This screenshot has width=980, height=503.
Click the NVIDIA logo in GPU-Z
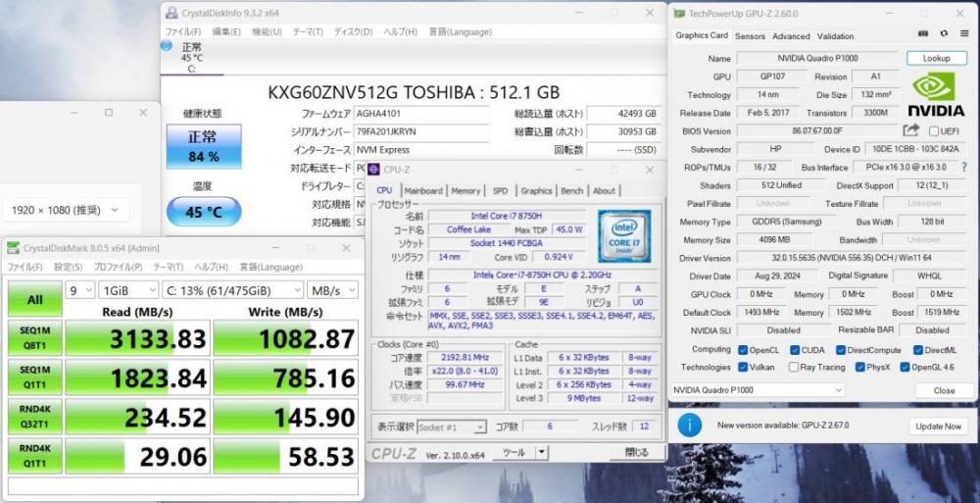point(936,95)
